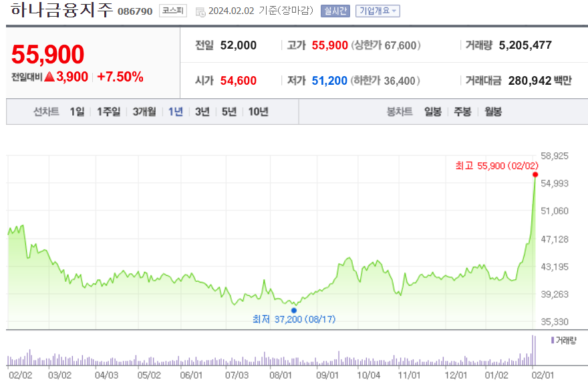588x388 pixels.
Task: Click the 거래대금 value 280,942 백만
Action: coord(540,81)
